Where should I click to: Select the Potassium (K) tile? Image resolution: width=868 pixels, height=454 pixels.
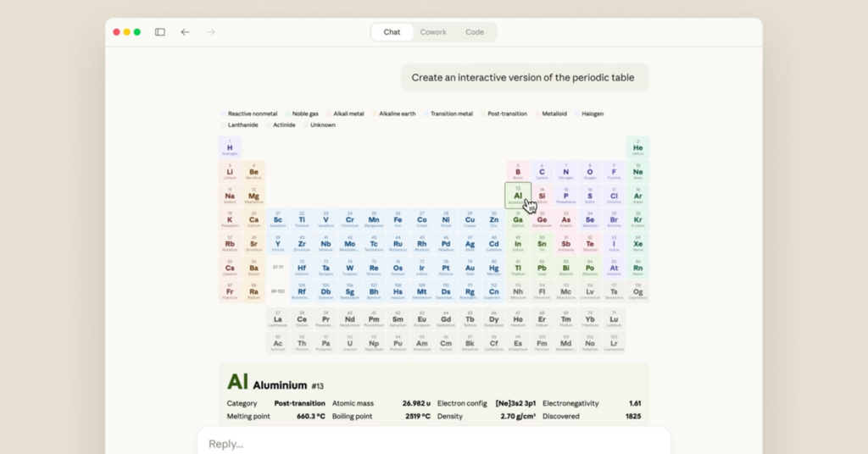click(230, 219)
